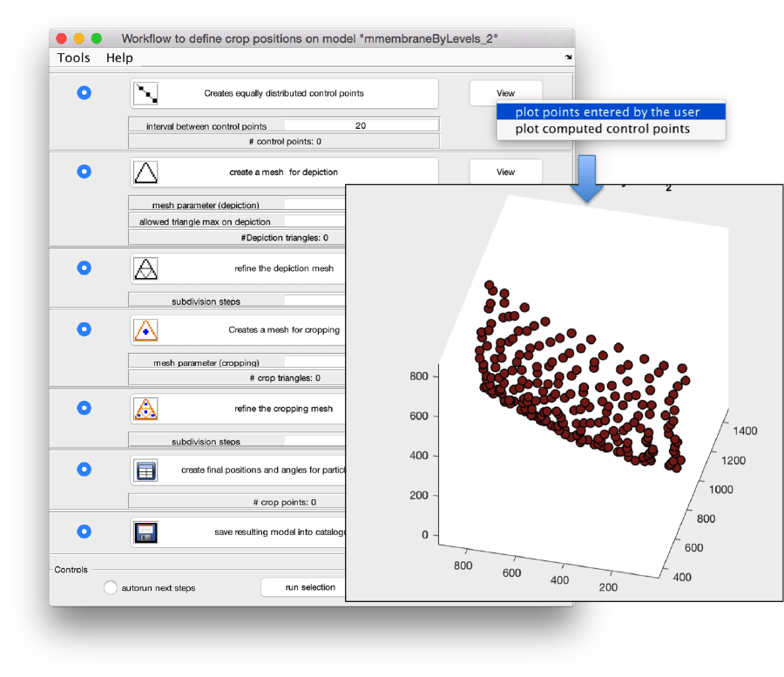Open View dropdown for control points step
This screenshot has height=677, width=784.
(x=505, y=93)
